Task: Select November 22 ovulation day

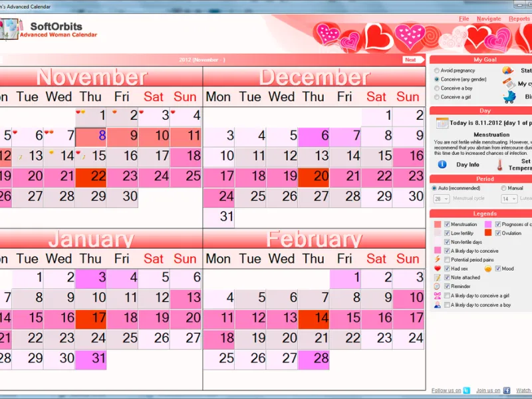Action: click(x=91, y=178)
